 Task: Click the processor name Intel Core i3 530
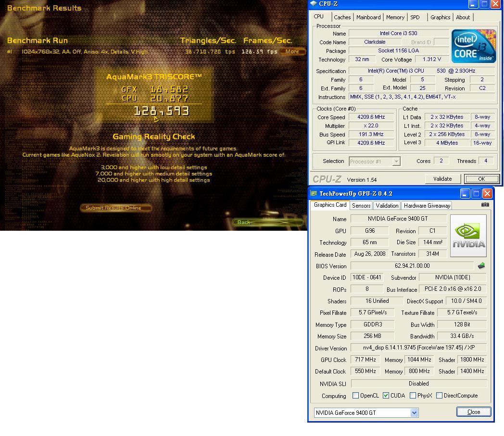(398, 33)
